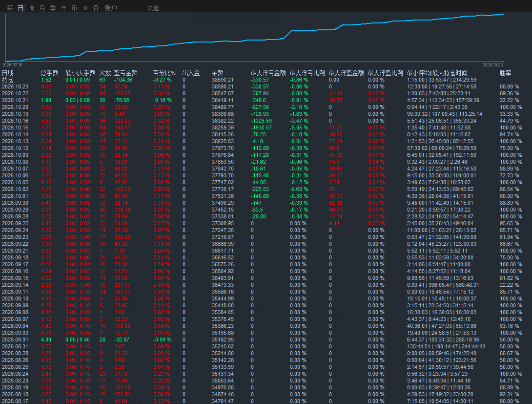Select the 日 daily tab

[20, 8]
